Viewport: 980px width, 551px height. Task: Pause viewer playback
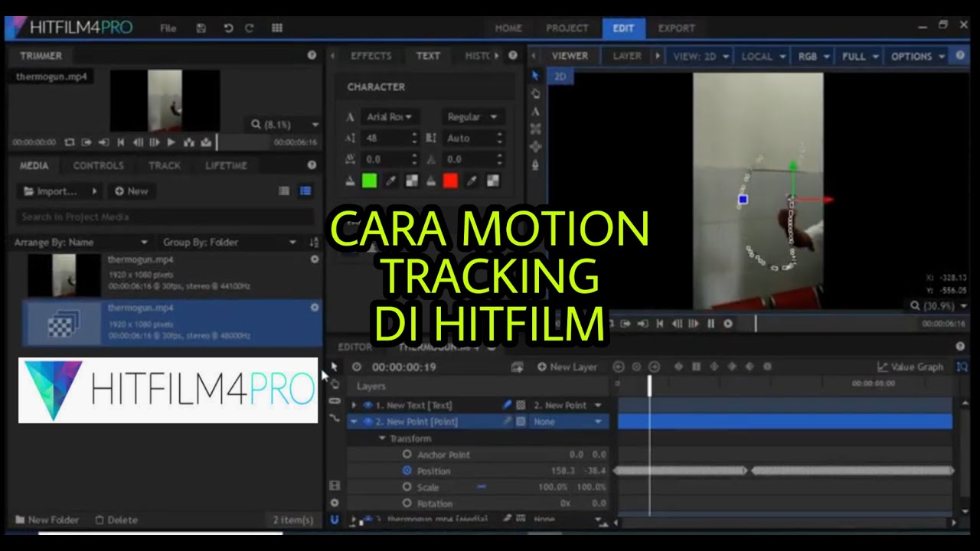coord(710,324)
